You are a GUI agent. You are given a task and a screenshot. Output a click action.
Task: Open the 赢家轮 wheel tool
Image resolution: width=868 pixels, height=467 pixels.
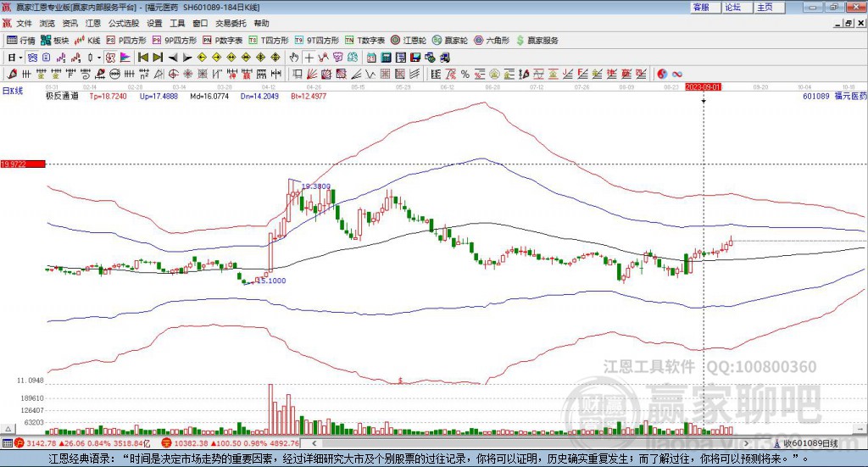[x=450, y=41]
